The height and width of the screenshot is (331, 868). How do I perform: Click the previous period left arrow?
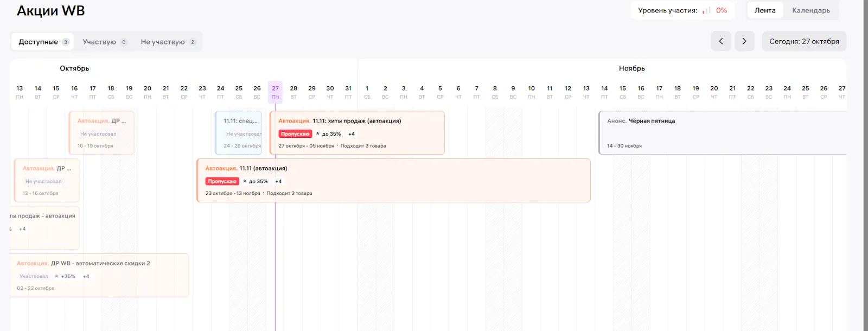point(720,41)
